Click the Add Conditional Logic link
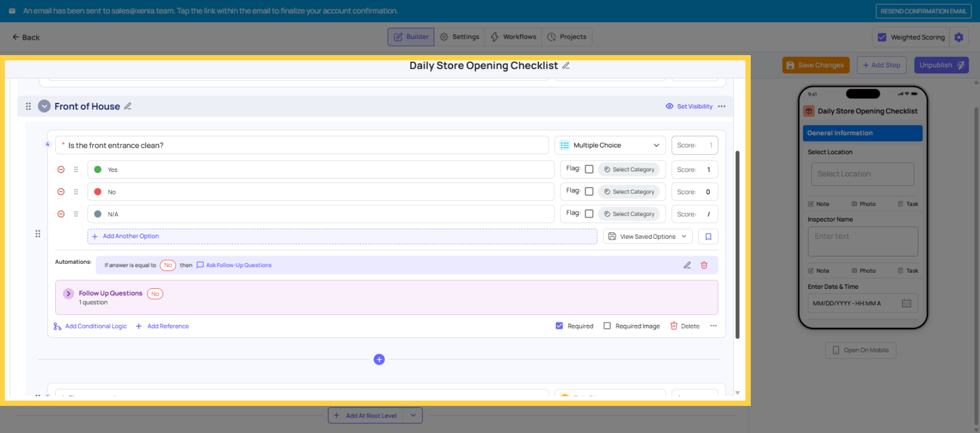Image resolution: width=980 pixels, height=433 pixels. tap(95, 326)
